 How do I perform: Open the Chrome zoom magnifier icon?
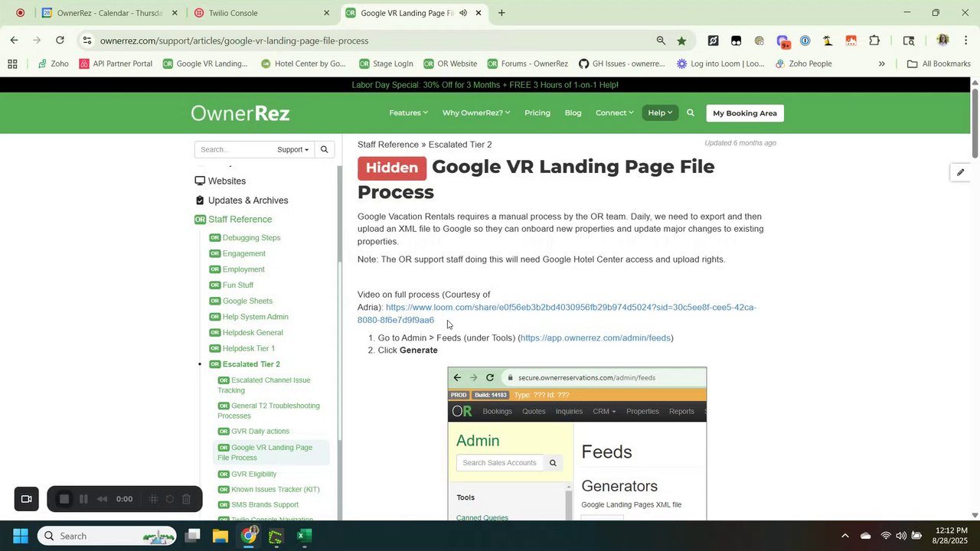(661, 41)
